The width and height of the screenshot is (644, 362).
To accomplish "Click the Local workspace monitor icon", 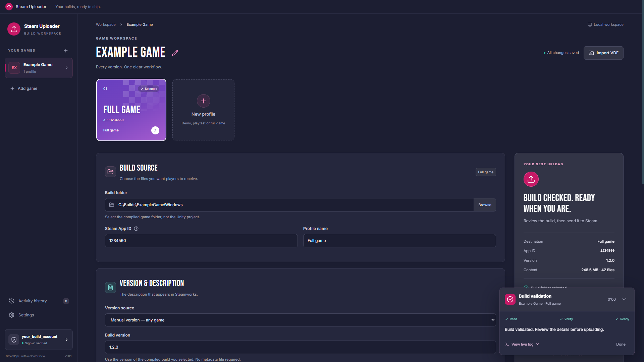I will (x=590, y=24).
